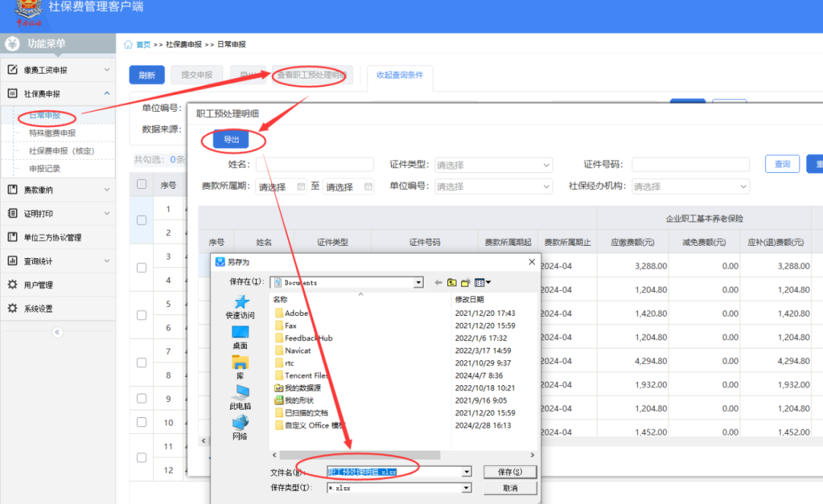The image size is (823, 504).
Task: Open the view menu icon in save dialog
Action: pyautogui.click(x=482, y=282)
